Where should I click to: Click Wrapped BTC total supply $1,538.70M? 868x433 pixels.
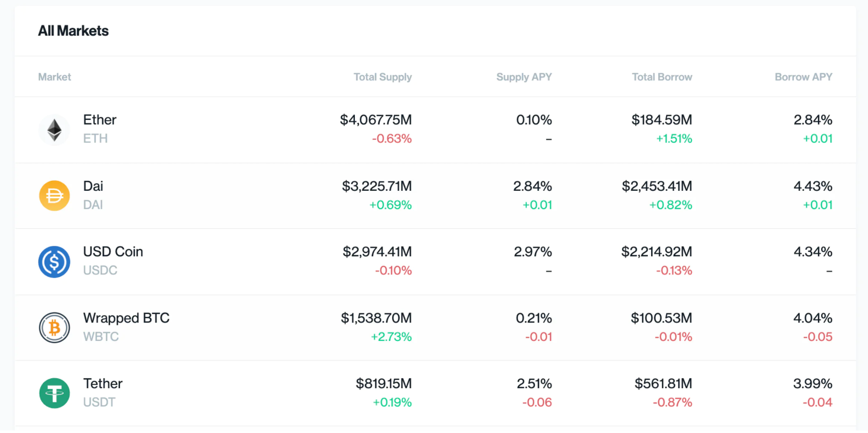pyautogui.click(x=376, y=318)
